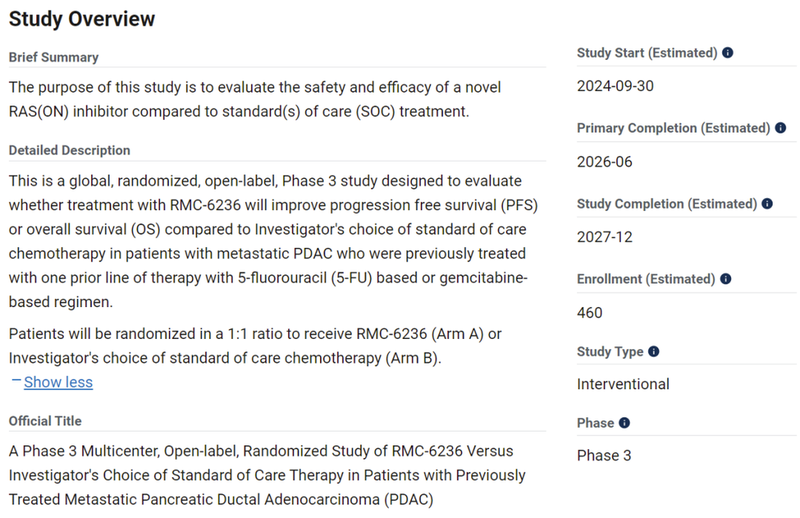Screen dimensions: 800x518
Task: Click the Study Overview heading
Action: click(82, 18)
